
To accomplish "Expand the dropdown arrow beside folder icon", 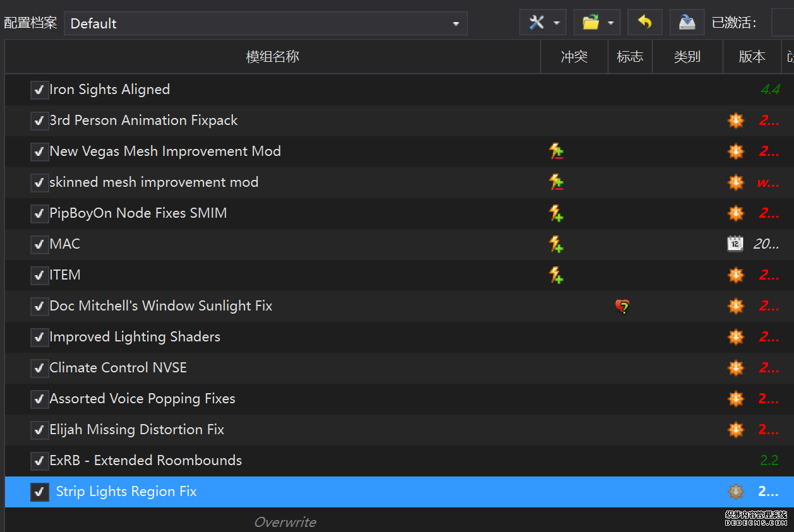I will (x=611, y=23).
